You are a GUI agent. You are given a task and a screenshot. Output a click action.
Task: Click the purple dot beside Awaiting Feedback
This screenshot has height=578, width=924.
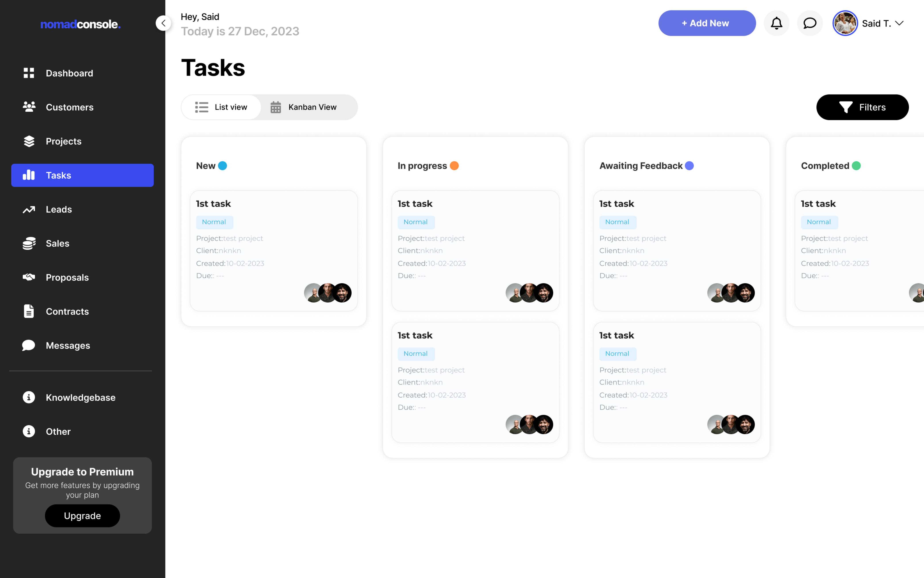point(689,166)
